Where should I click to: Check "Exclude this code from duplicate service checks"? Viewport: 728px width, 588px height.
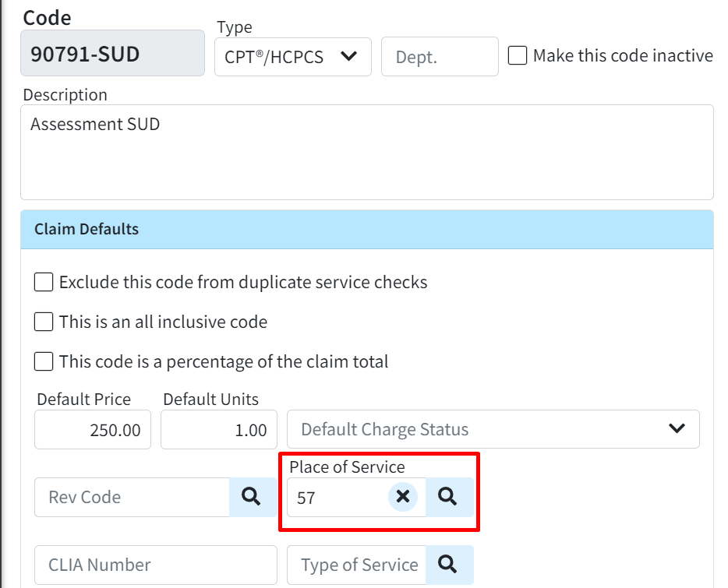click(x=43, y=282)
